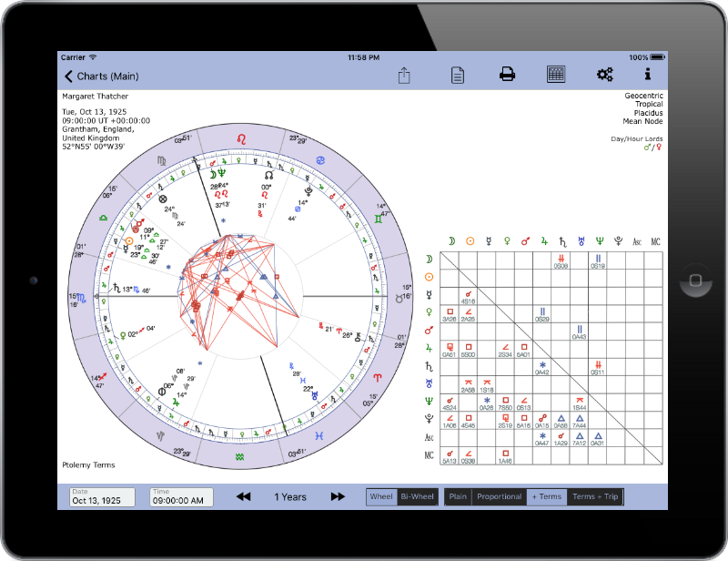Show info with the i icon

pyautogui.click(x=648, y=75)
